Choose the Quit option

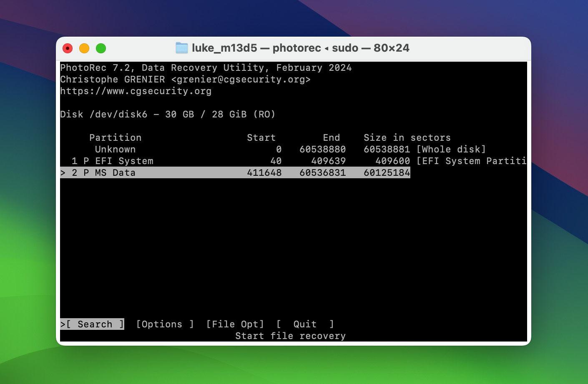tap(305, 324)
